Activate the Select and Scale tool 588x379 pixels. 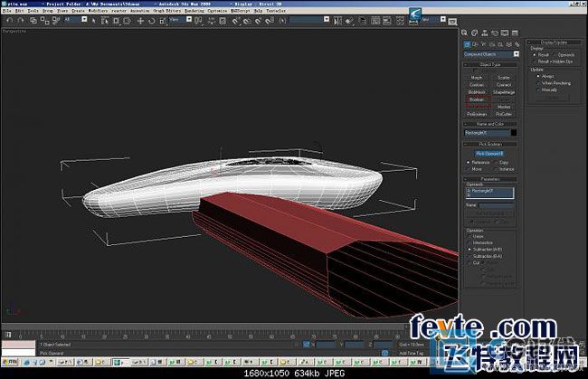[x=163, y=21]
